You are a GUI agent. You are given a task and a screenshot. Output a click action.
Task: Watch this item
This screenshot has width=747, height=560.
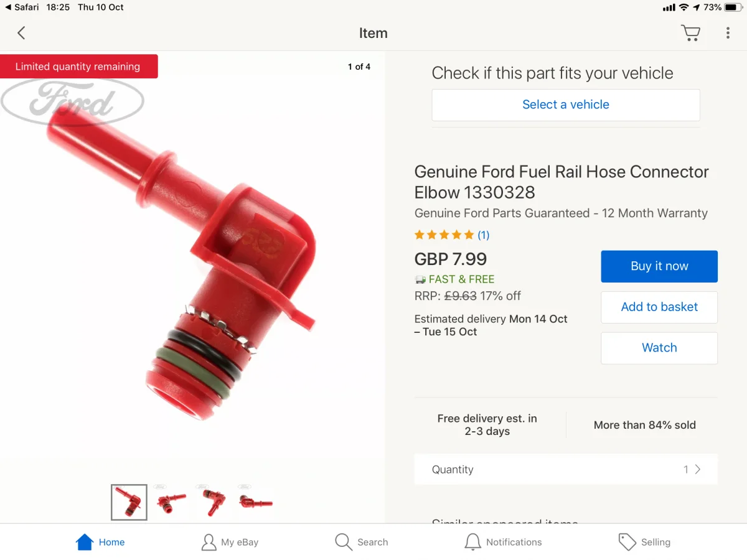pos(659,348)
